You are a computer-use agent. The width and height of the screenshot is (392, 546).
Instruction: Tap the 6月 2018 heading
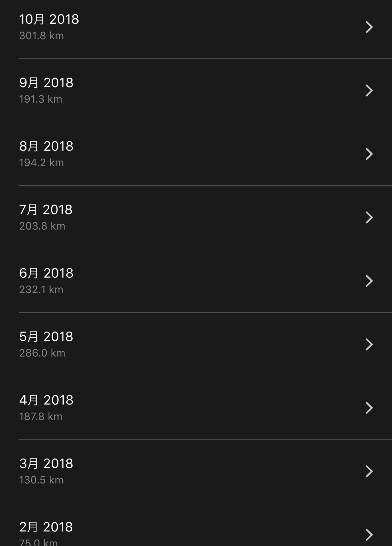46,273
